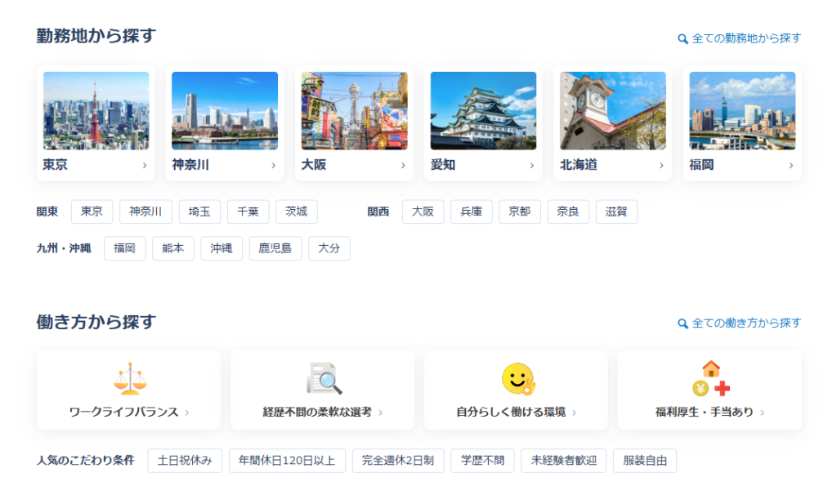Open 全ての勤務地から探す link
837x504 pixels.
pos(746,38)
